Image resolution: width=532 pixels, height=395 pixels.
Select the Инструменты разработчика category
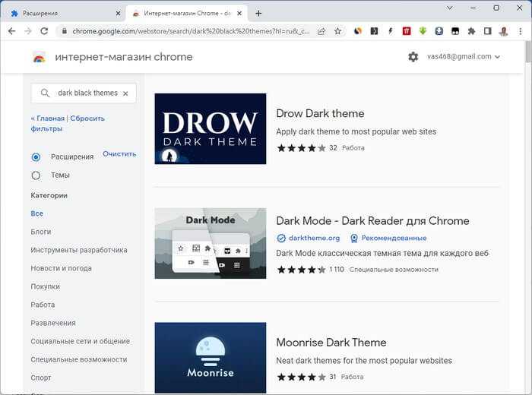pyautogui.click(x=79, y=250)
